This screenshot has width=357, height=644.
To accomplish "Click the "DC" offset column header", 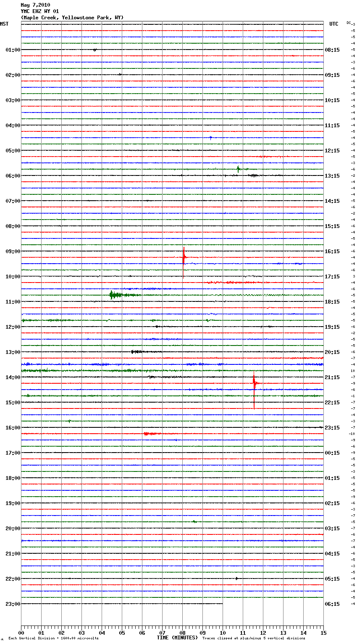I will 349,23.
